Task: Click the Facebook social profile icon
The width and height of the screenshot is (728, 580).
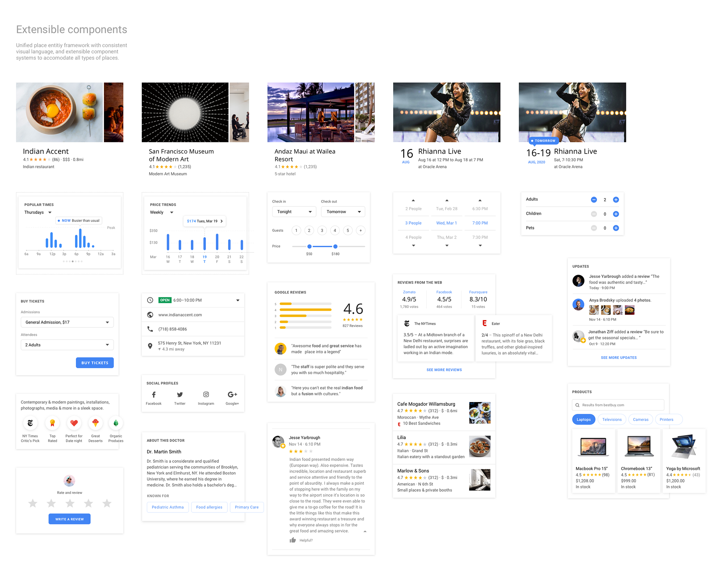Action: (x=154, y=395)
